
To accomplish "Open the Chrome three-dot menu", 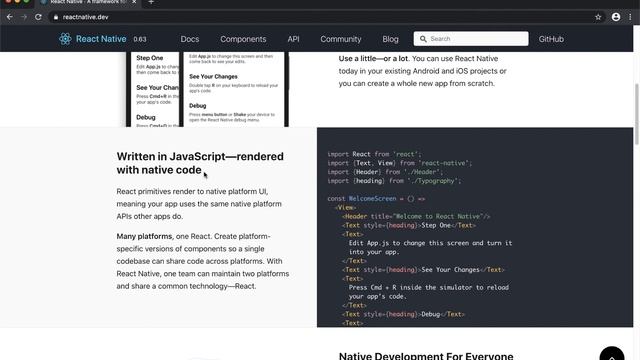I will tap(630, 17).
